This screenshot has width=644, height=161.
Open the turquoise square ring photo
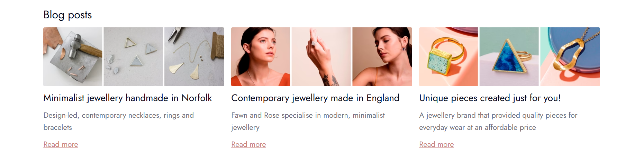448,57
